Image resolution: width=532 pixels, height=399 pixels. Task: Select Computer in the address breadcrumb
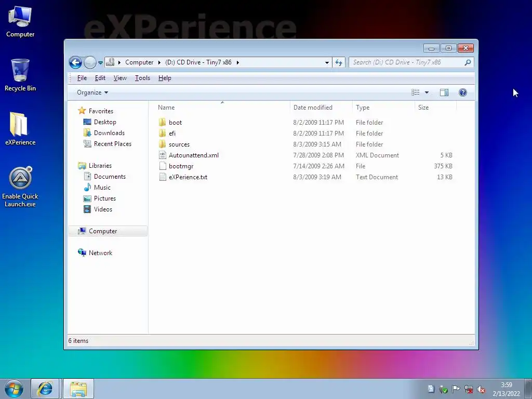point(139,62)
